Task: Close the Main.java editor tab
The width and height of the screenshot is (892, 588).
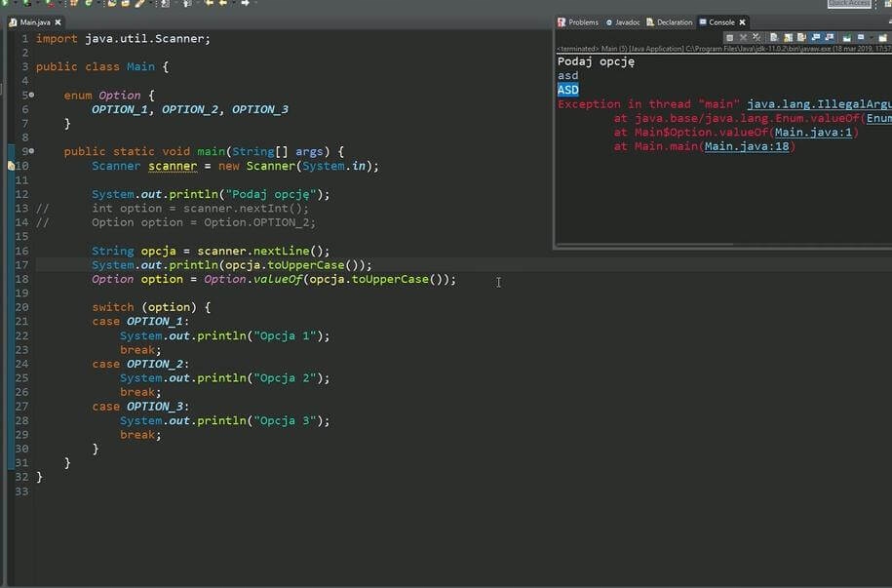Action: pyautogui.click(x=58, y=20)
